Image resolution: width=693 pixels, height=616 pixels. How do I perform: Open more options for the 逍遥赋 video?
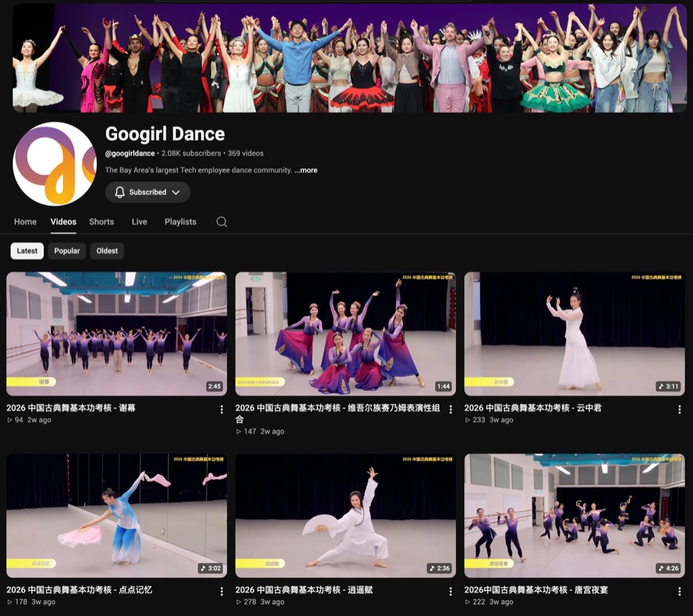[450, 591]
